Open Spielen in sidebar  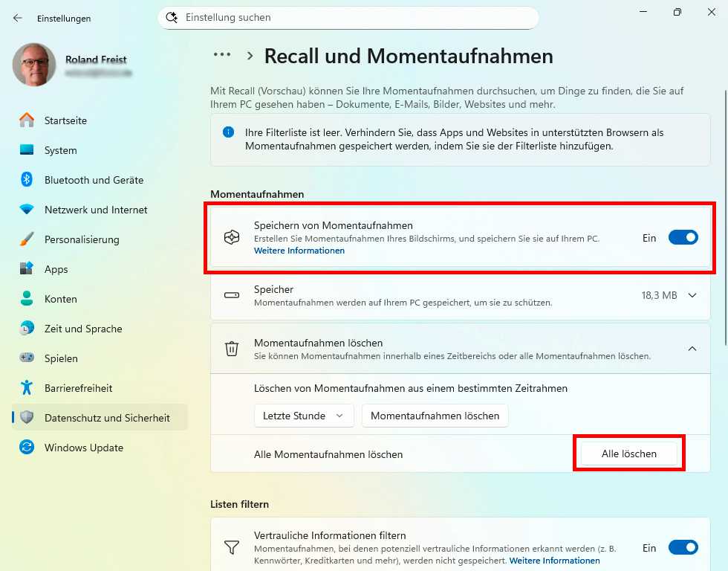tap(100, 358)
